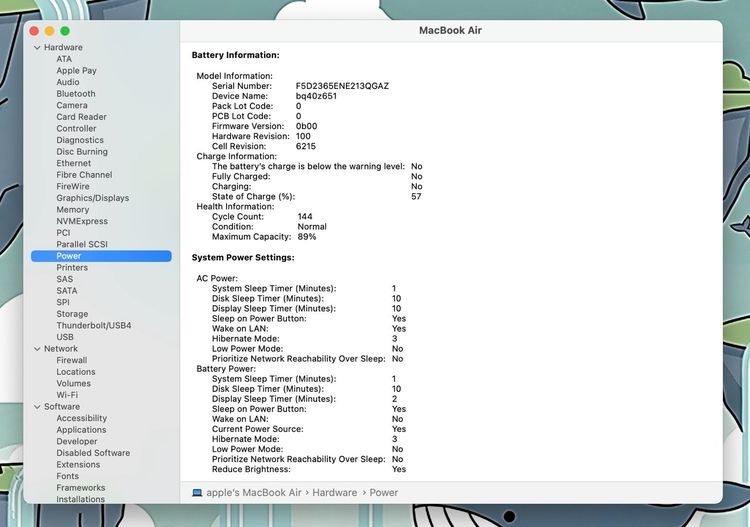
Task: Open Apple Pay hardware details
Action: (77, 70)
